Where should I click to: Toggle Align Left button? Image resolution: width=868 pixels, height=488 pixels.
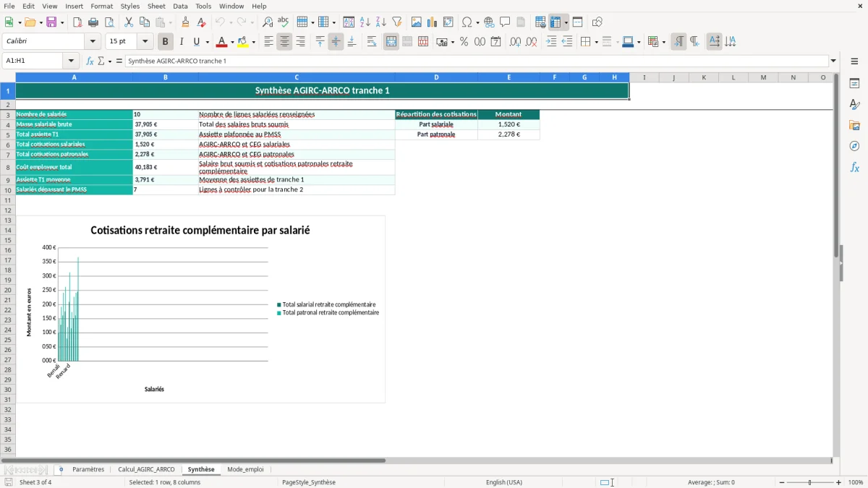pyautogui.click(x=269, y=42)
